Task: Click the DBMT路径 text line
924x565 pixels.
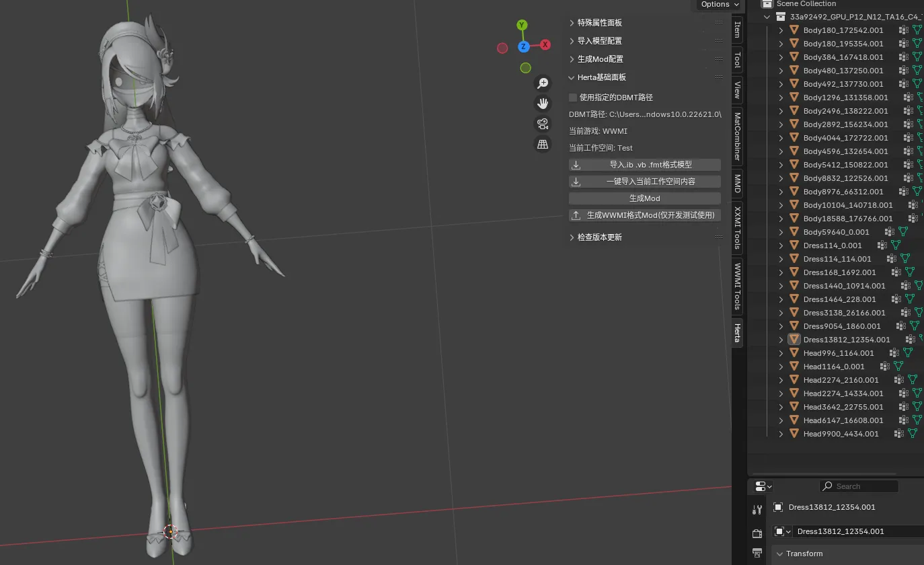Action: pos(645,114)
